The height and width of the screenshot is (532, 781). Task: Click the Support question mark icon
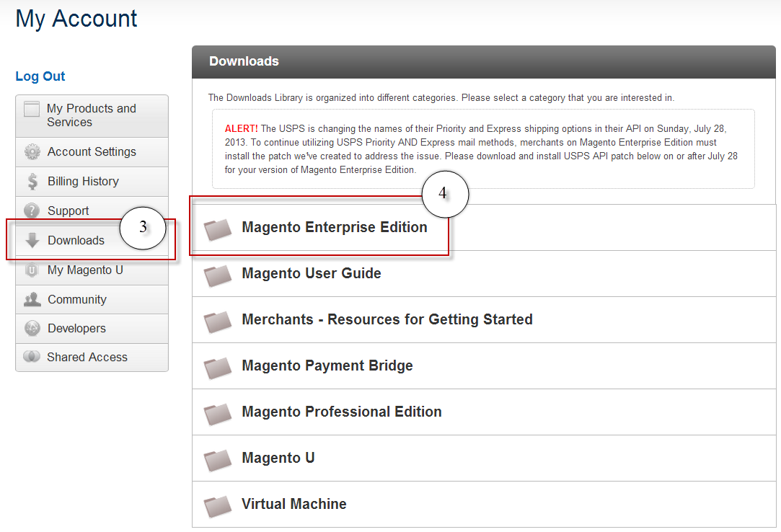click(x=32, y=211)
